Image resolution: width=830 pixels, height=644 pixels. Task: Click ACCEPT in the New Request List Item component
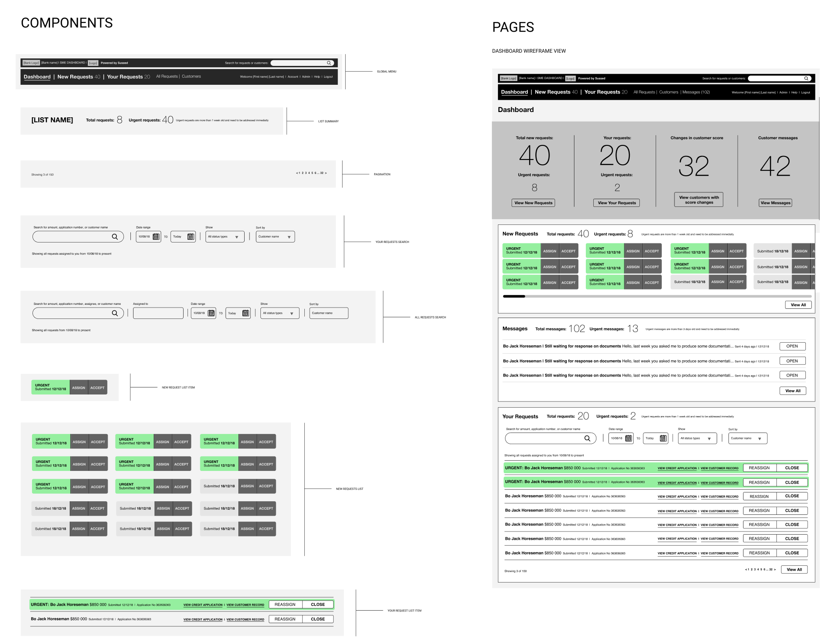click(97, 387)
